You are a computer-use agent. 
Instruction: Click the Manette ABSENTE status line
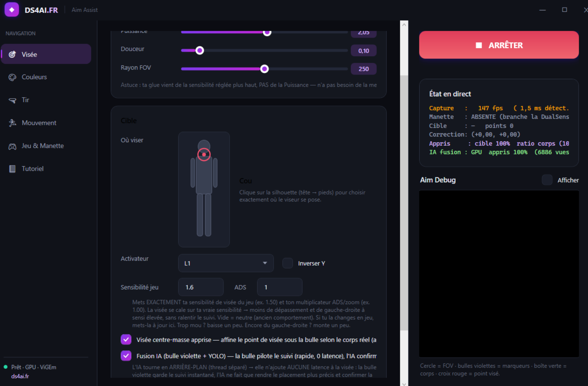pos(499,117)
